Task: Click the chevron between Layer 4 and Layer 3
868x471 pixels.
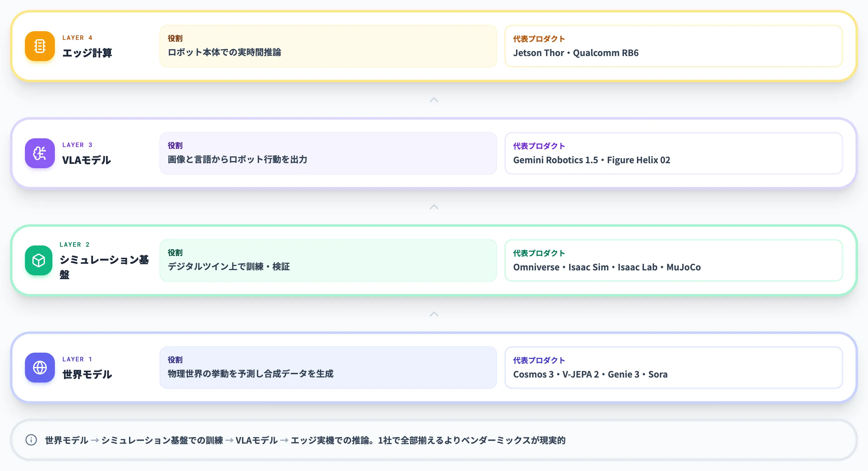Action: pyautogui.click(x=434, y=100)
